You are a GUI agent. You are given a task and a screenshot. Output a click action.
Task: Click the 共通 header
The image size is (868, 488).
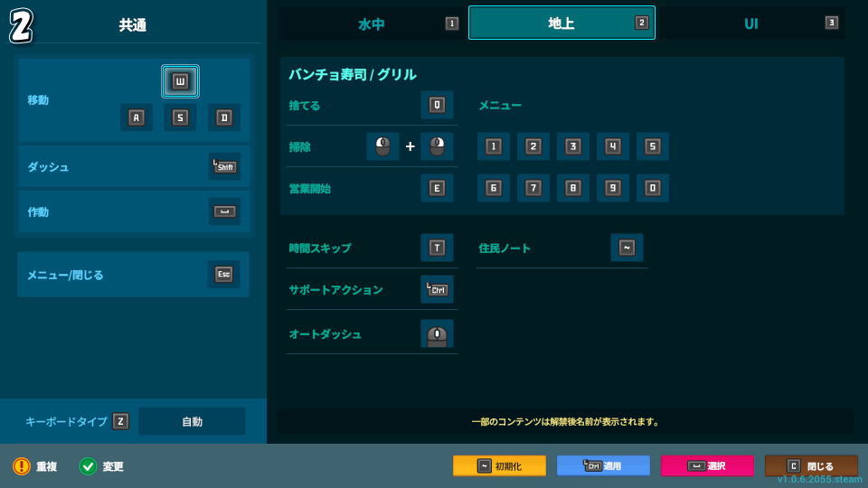(133, 25)
